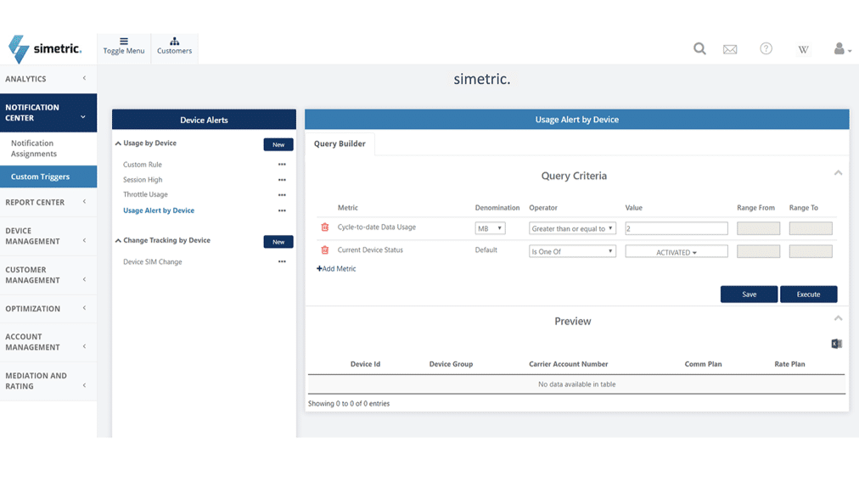The height and width of the screenshot is (504, 859).
Task: Collapse the Query Criteria section
Action: coord(838,173)
